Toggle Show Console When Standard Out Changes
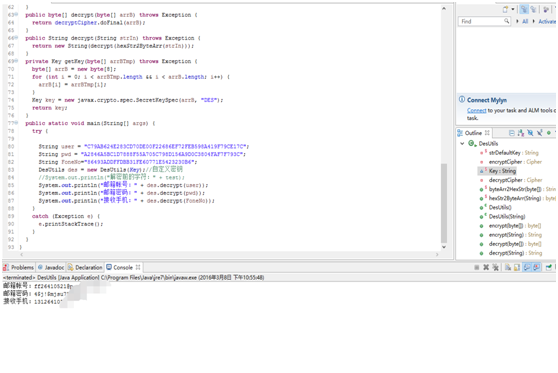Viewport: 558px width, 373px height. click(526, 267)
